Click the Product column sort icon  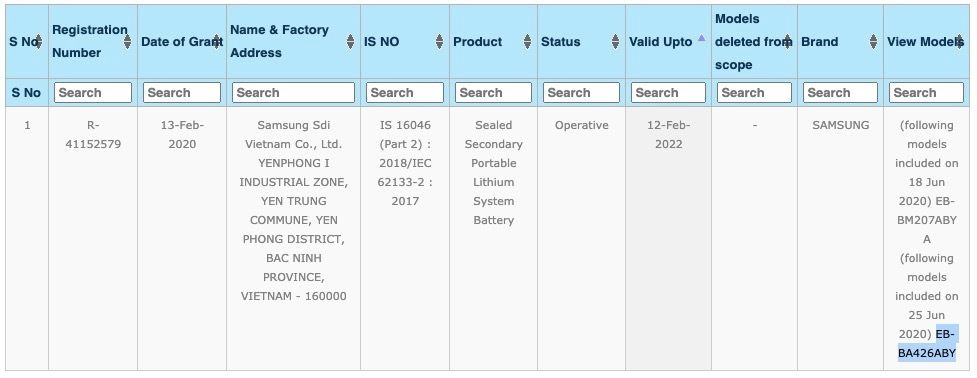click(528, 42)
